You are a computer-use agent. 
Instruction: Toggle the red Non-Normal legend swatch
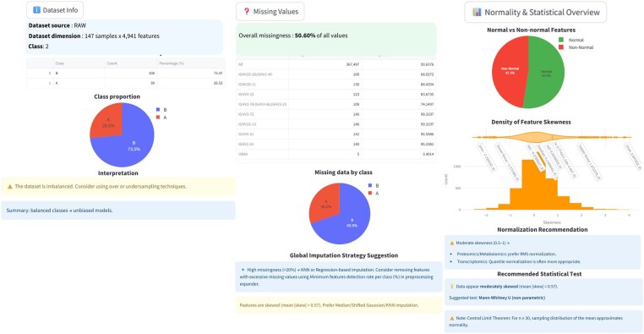(561, 47)
